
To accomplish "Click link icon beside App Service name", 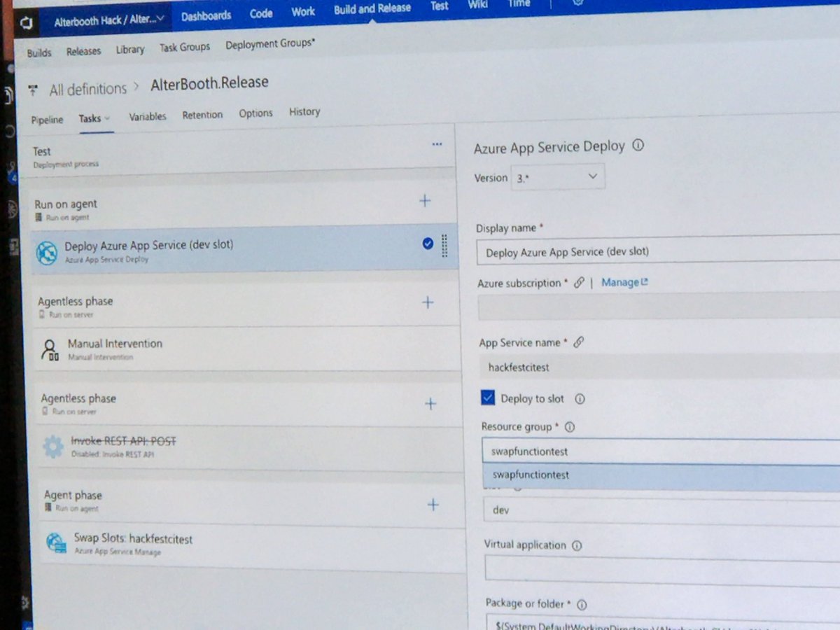I will (x=578, y=342).
